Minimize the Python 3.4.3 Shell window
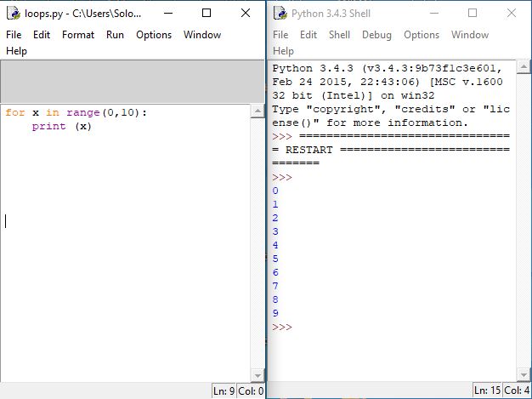Viewport: 532px width, 399px height. coord(434,14)
